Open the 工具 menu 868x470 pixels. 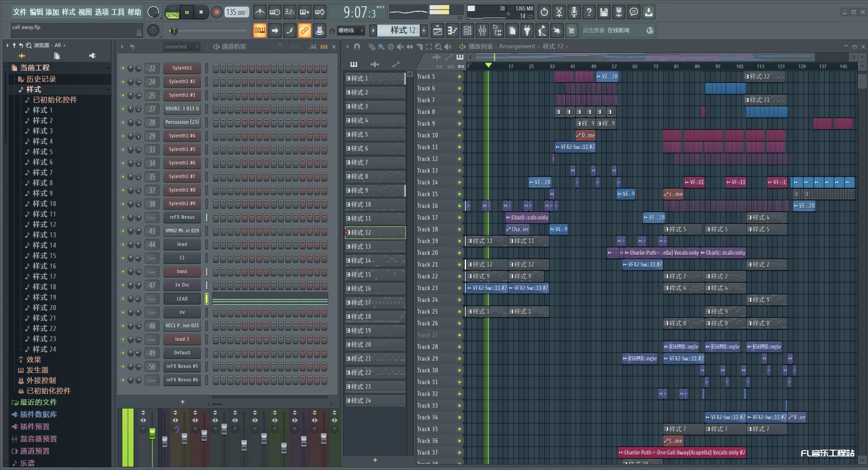(118, 12)
